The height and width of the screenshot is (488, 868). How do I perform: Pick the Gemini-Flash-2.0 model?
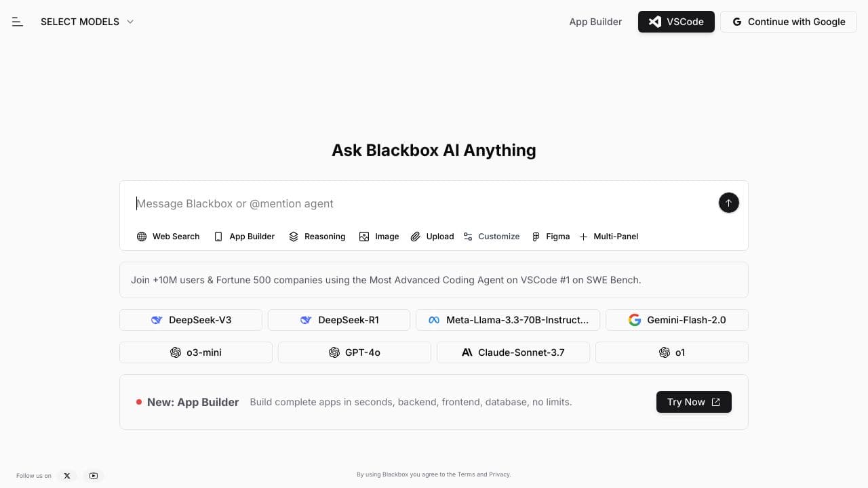coord(677,320)
